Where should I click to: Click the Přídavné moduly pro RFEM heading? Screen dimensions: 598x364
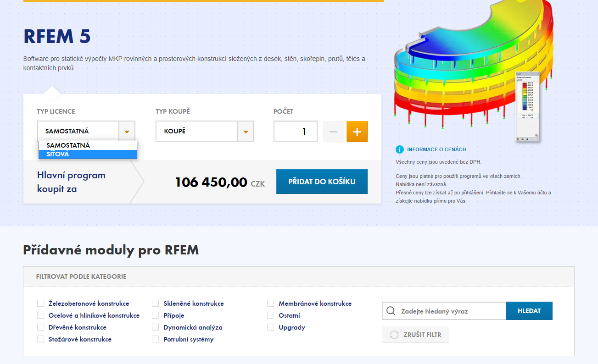pyautogui.click(x=111, y=250)
